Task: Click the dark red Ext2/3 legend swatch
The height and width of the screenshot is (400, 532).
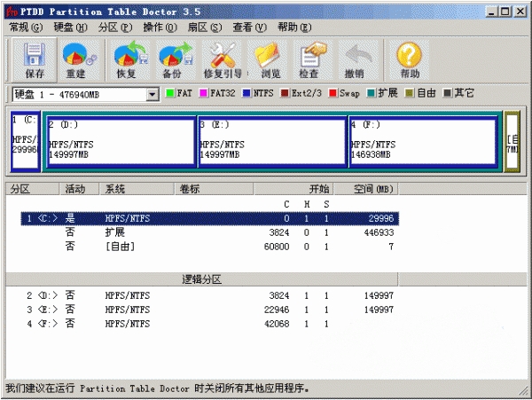Action: tap(285, 93)
